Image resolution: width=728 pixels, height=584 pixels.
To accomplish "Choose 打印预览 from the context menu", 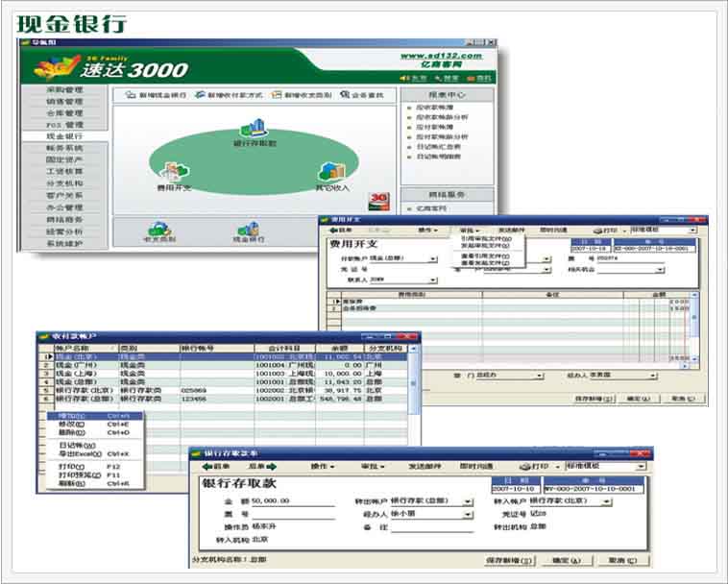I will [74, 474].
